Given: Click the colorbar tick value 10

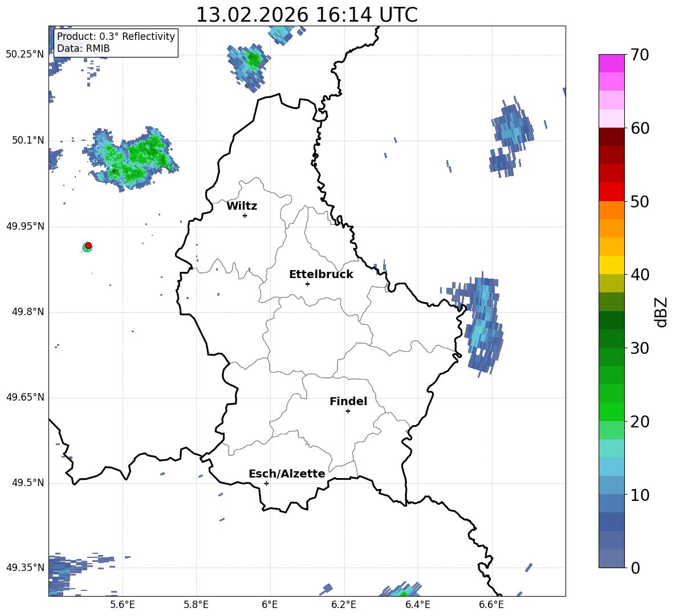Looking at the screenshot, I should 640,495.
